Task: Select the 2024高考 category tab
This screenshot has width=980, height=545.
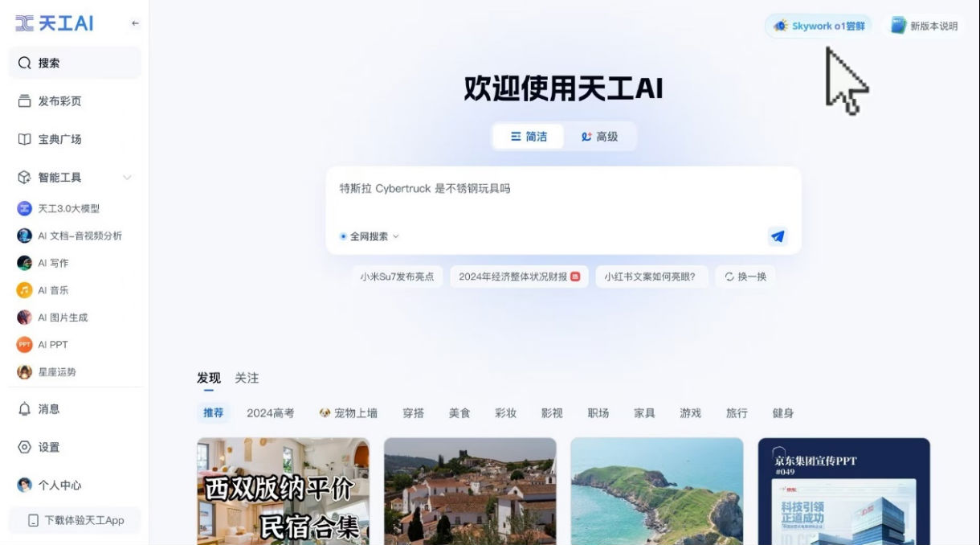Action: pos(270,413)
